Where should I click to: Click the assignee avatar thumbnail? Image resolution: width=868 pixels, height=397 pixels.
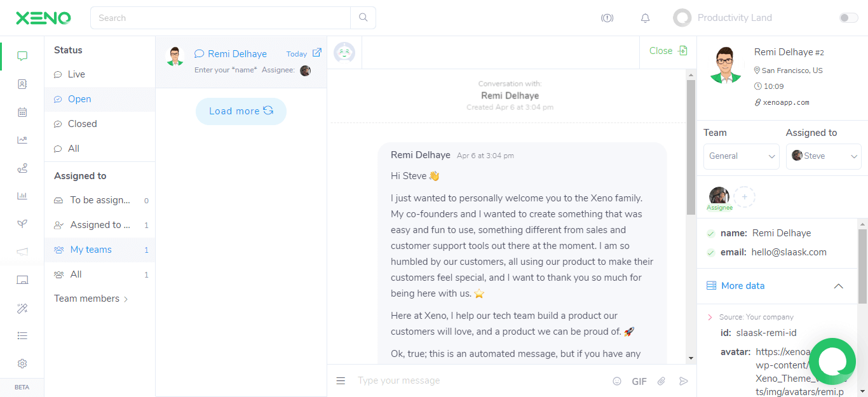tap(719, 196)
